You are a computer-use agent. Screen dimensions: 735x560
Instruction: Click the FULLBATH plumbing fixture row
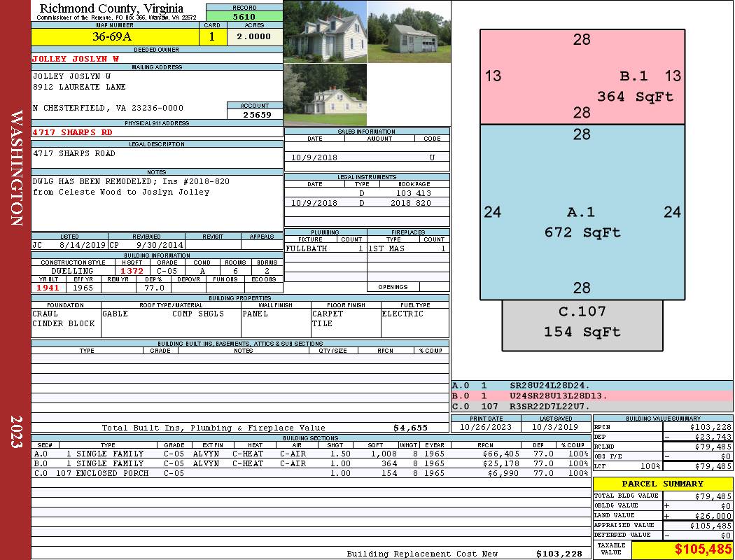click(325, 248)
